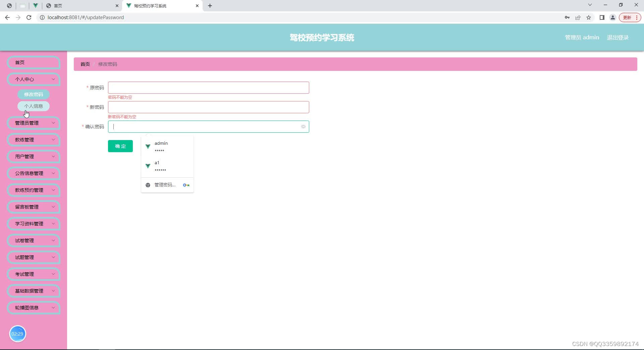The width and height of the screenshot is (644, 350).
Task: Close the 驾校预约学习系统 browser tab
Action: (x=197, y=6)
